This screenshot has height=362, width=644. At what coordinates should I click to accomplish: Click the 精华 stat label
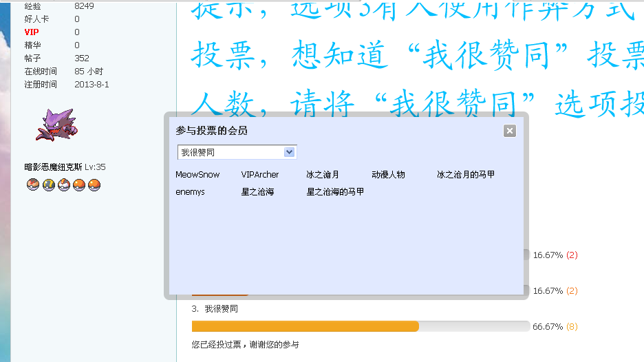pos(32,45)
